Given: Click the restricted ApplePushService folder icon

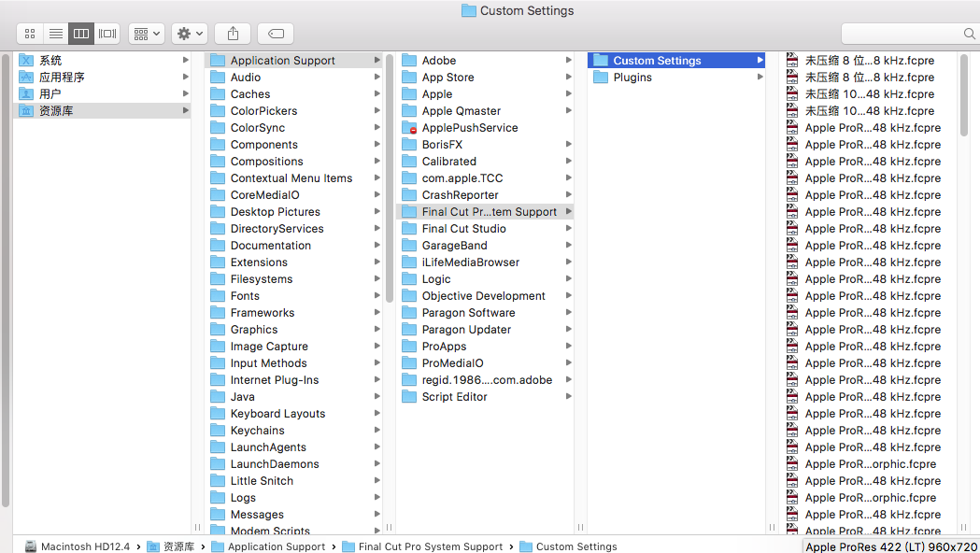Looking at the screenshot, I should click(x=409, y=128).
